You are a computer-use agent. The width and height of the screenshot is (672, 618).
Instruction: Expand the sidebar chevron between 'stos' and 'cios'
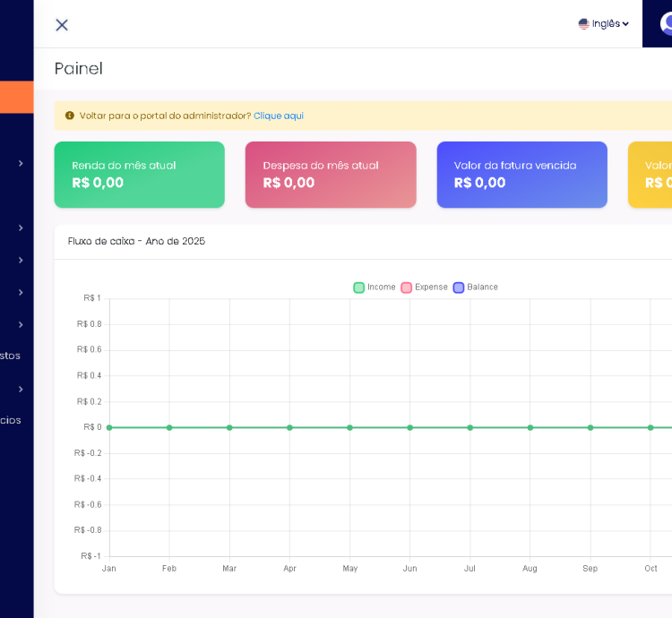coord(21,389)
